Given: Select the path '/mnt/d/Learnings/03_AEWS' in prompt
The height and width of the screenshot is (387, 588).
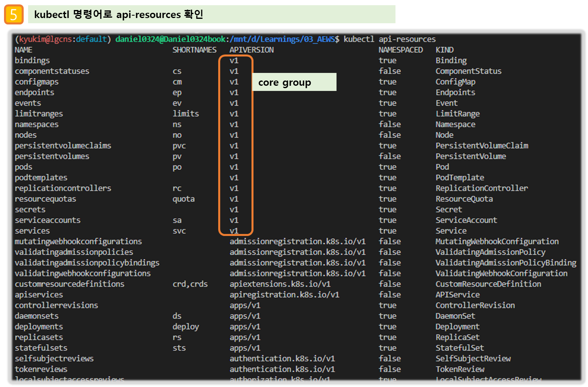Looking at the screenshot, I should [282, 39].
